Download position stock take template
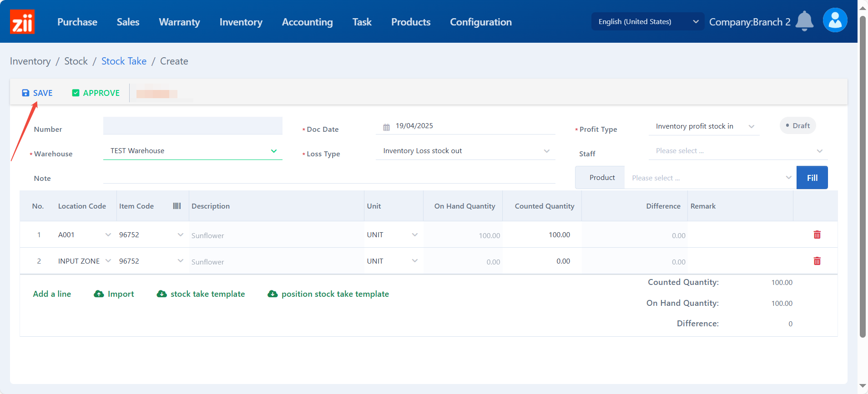The image size is (868, 394). pos(328,294)
